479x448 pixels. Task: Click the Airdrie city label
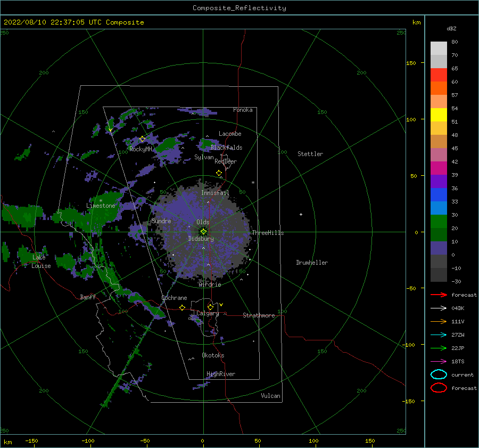[210, 284]
